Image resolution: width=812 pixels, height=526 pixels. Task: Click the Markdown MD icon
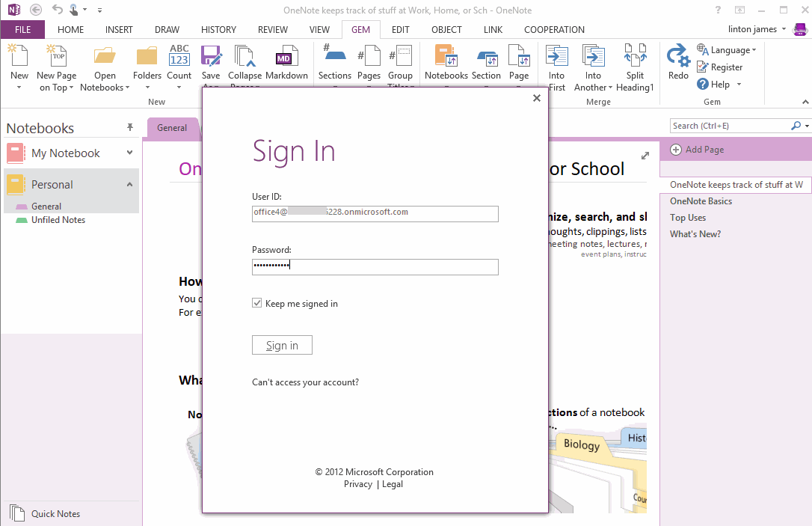[x=286, y=56]
